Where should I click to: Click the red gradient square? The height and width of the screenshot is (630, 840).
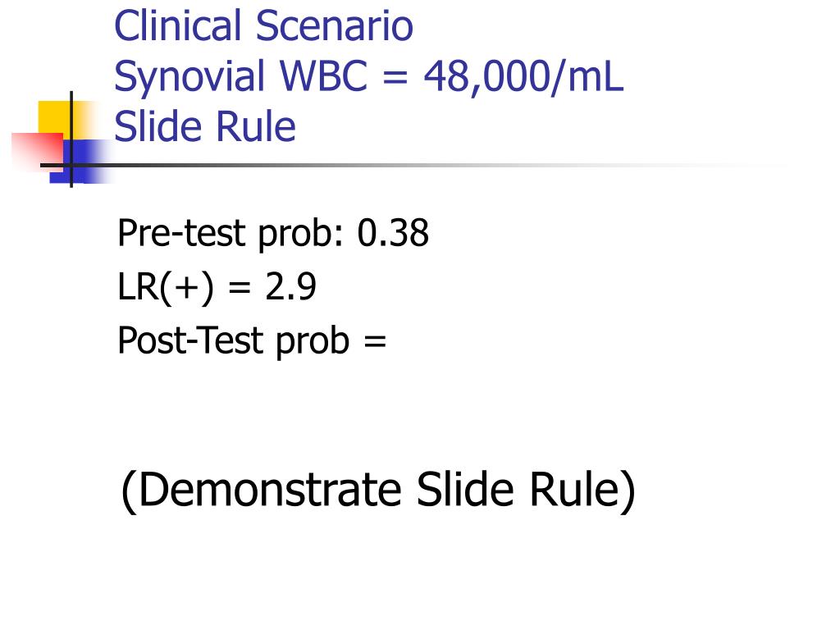(x=38, y=152)
